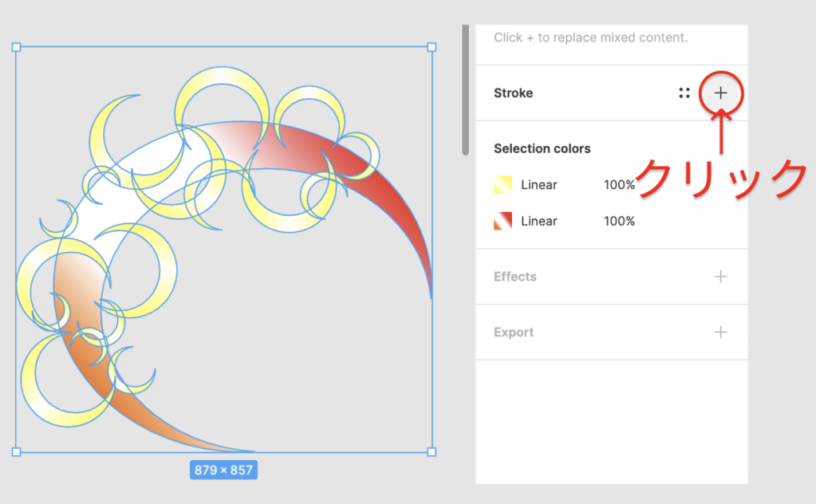Click the Selection colors heading

pos(542,148)
